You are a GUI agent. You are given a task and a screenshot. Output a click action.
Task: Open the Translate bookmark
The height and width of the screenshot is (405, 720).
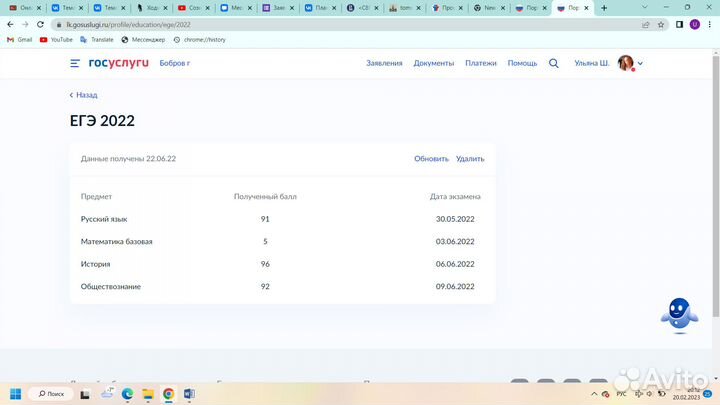click(97, 40)
